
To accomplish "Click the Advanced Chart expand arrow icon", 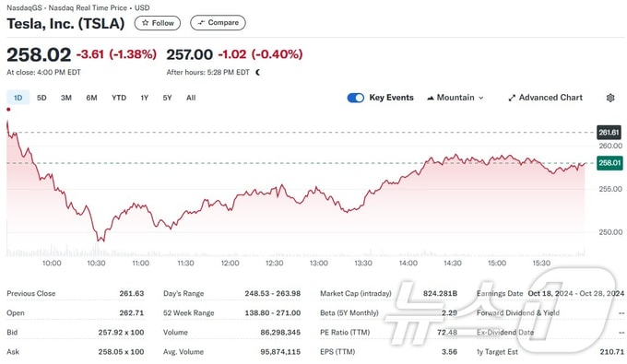I will click(x=512, y=98).
